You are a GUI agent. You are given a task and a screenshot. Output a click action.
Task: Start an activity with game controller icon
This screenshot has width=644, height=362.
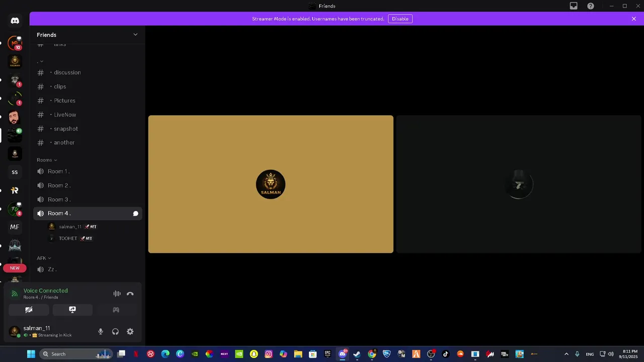(x=116, y=310)
